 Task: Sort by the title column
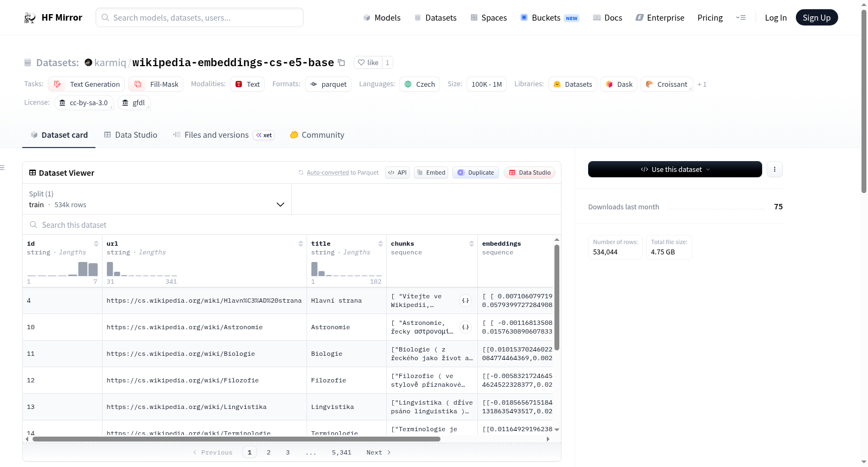(x=380, y=244)
